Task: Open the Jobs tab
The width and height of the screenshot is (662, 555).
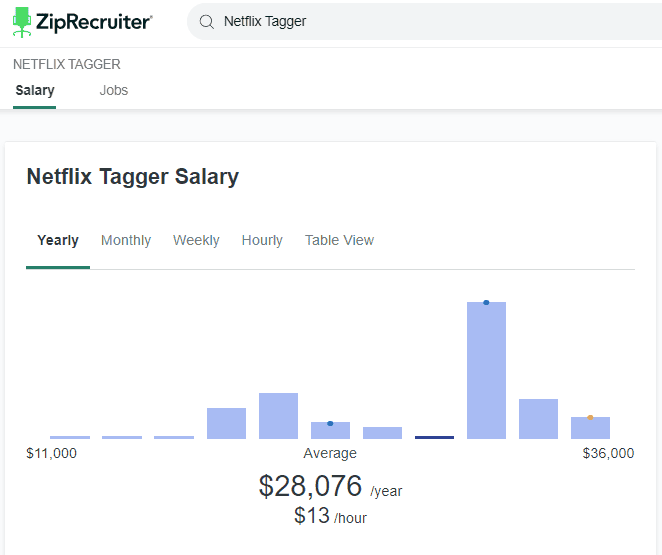Action: [114, 90]
